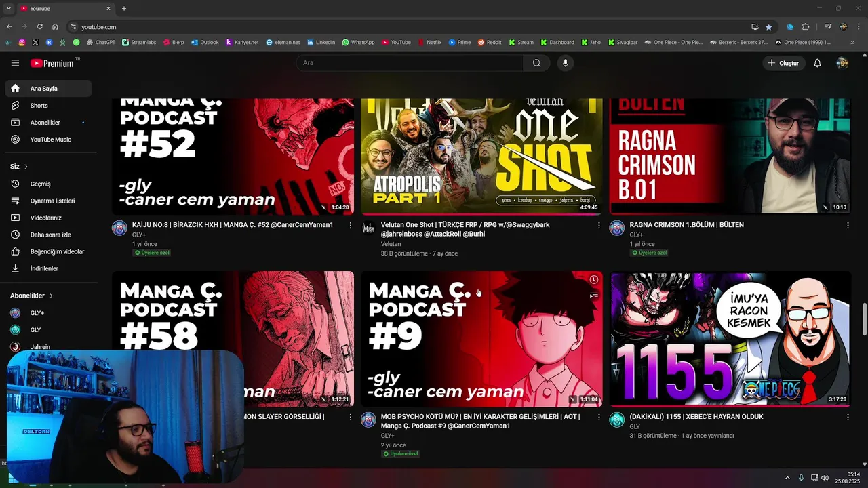
Task: Open the YouTube account avatar menu
Action: (842, 63)
